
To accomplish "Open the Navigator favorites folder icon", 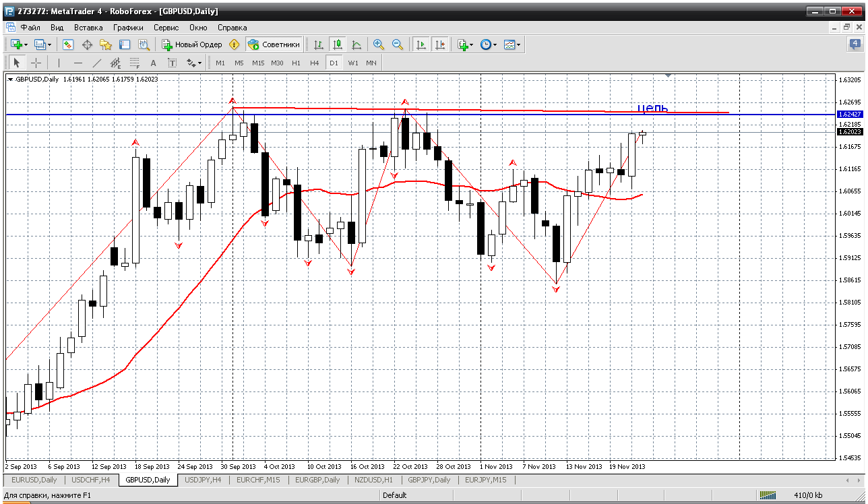I will point(106,44).
